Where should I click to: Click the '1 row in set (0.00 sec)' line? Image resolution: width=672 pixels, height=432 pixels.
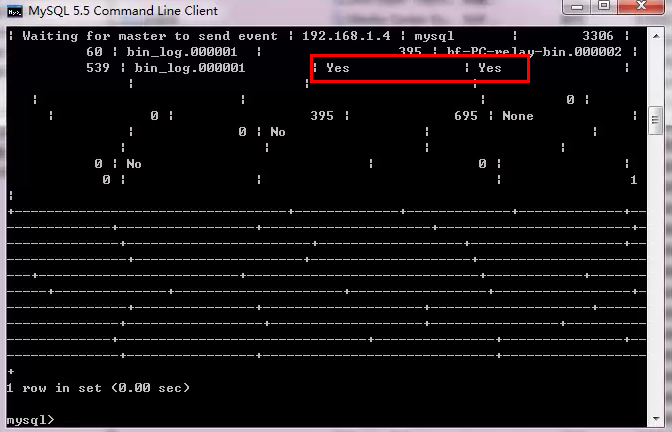click(x=98, y=388)
